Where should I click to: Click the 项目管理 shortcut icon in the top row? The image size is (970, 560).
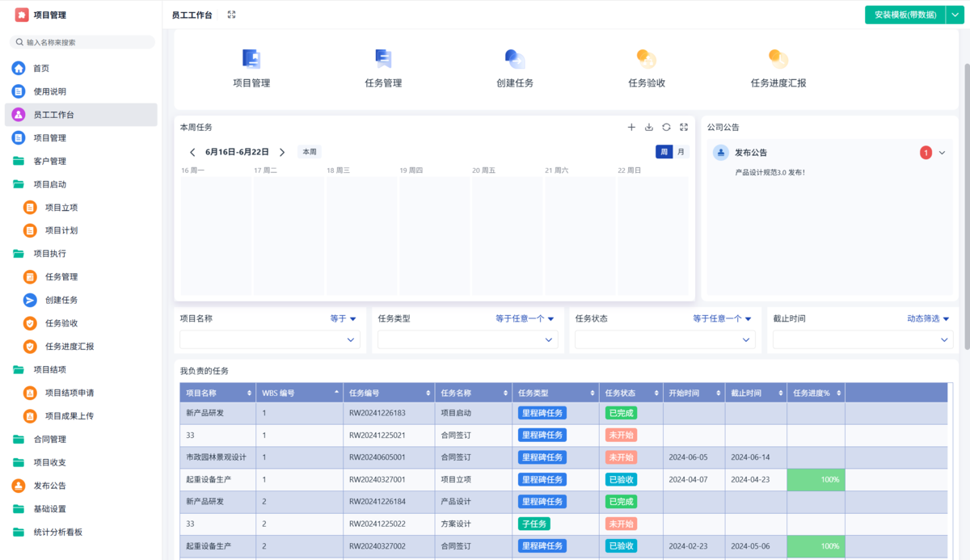click(251, 59)
